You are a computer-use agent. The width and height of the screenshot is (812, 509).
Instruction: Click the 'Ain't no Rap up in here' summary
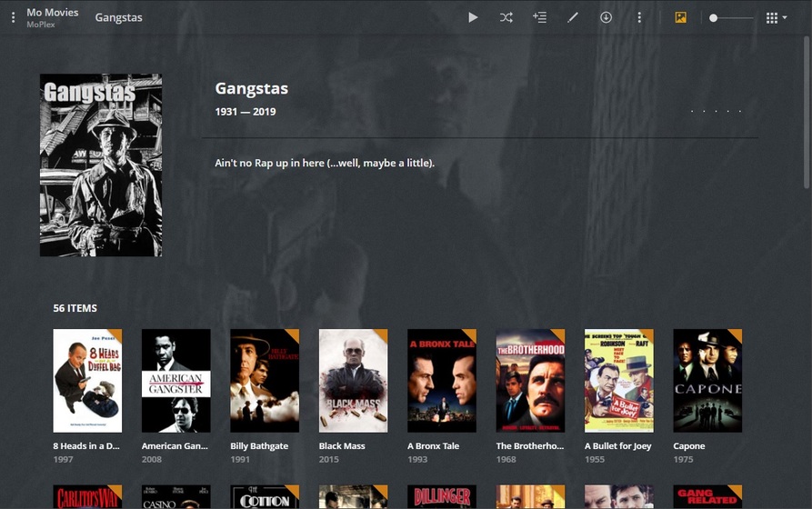coord(325,163)
